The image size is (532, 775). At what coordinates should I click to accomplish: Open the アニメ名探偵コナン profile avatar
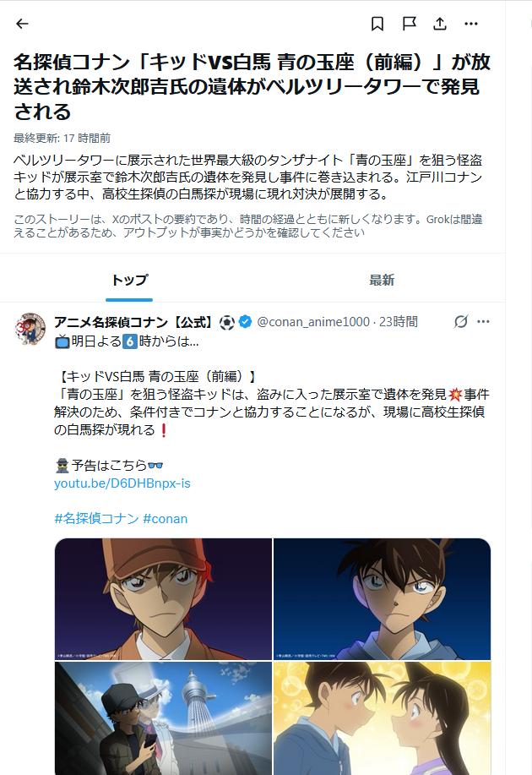pyautogui.click(x=30, y=328)
